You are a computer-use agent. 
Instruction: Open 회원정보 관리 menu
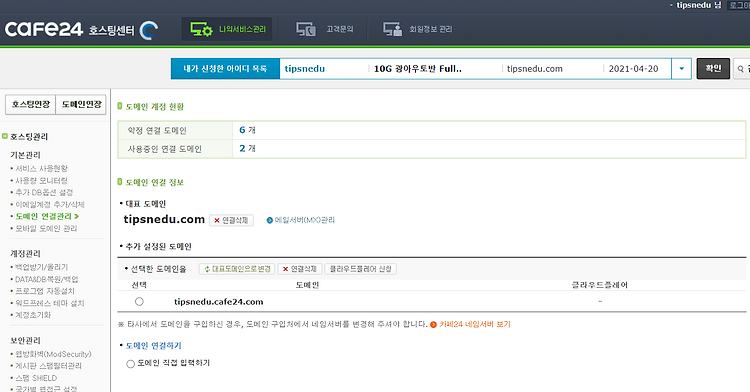[417, 29]
